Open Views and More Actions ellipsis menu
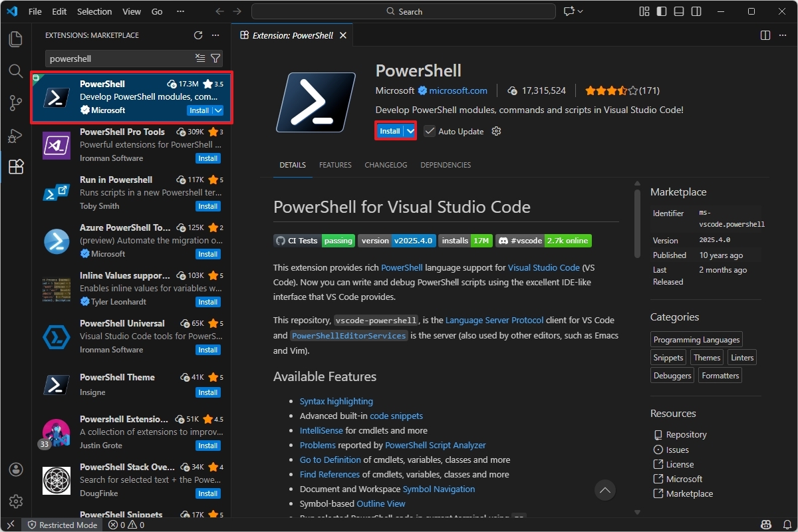 click(x=215, y=35)
